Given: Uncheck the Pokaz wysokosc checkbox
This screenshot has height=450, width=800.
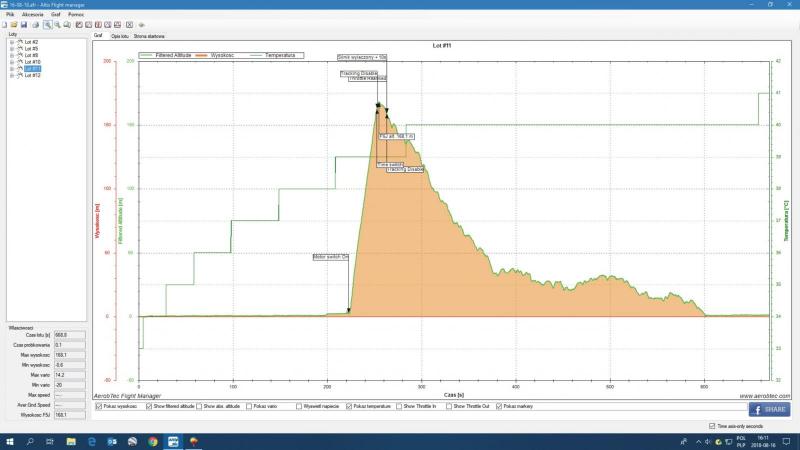Looking at the screenshot, I should 97,406.
